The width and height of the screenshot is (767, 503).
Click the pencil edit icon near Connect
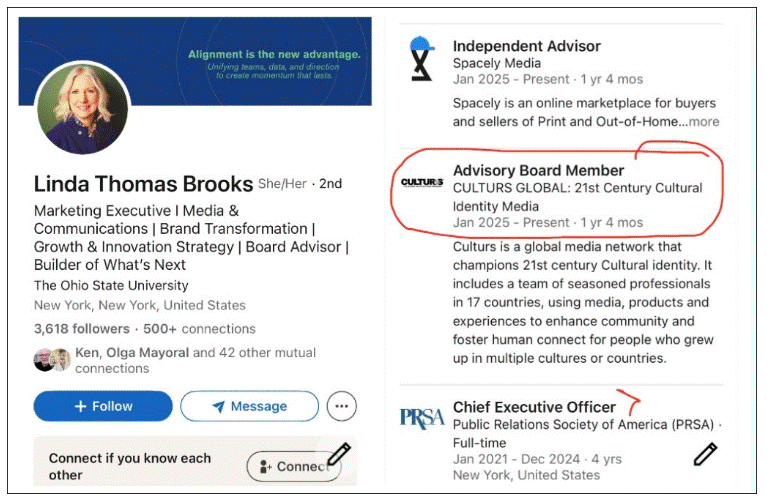click(338, 454)
